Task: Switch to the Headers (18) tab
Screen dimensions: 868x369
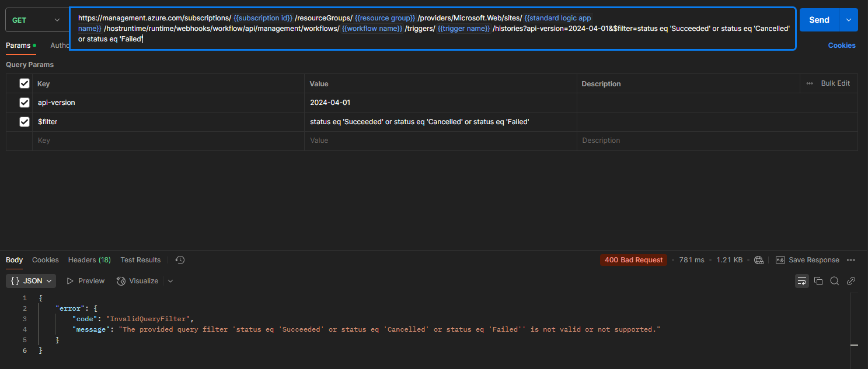Action: (x=89, y=260)
